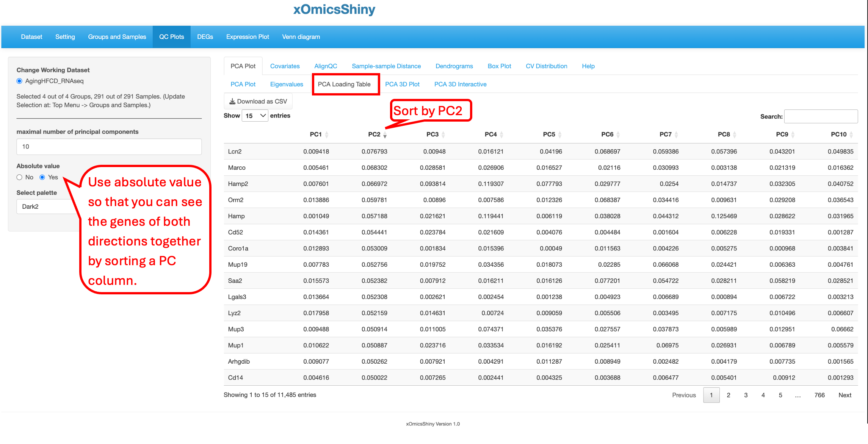Click maximal number of principal components field
868x444 pixels.
[109, 147]
